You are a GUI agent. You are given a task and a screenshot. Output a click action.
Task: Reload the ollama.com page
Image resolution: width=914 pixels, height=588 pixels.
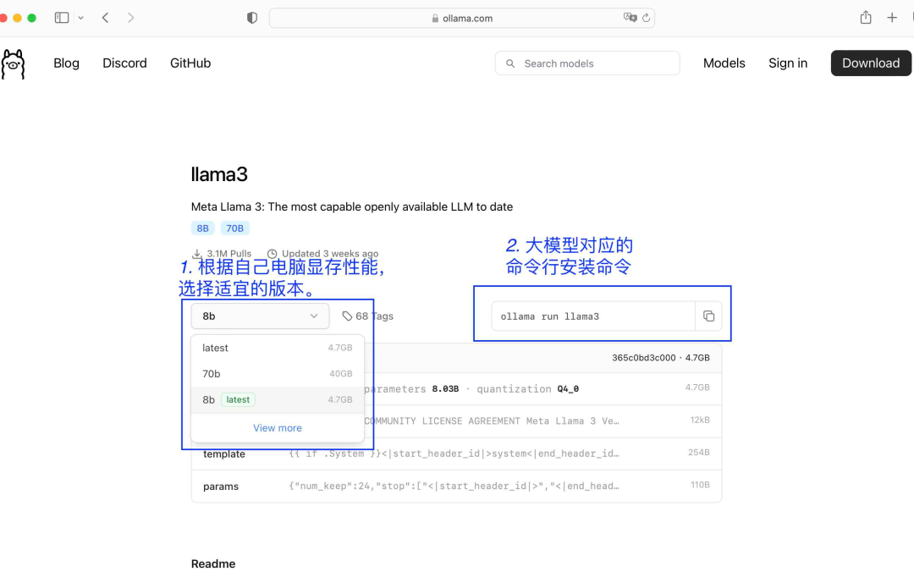(647, 18)
